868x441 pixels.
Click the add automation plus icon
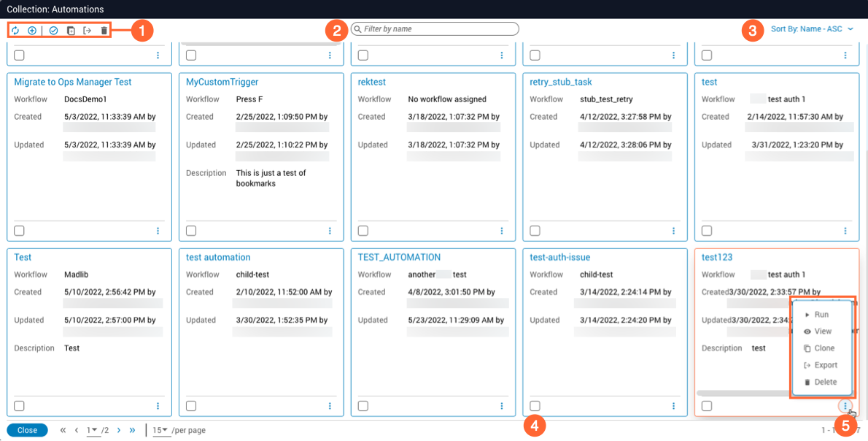(32, 31)
